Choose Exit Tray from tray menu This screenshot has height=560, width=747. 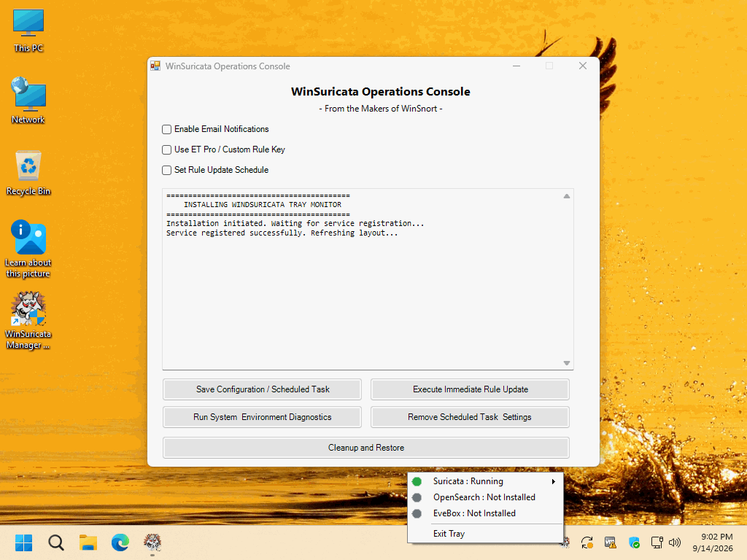[x=485, y=534]
